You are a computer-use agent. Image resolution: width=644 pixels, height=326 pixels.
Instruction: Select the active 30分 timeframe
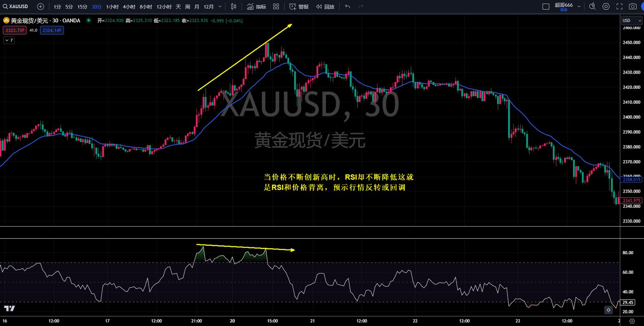(x=96, y=7)
